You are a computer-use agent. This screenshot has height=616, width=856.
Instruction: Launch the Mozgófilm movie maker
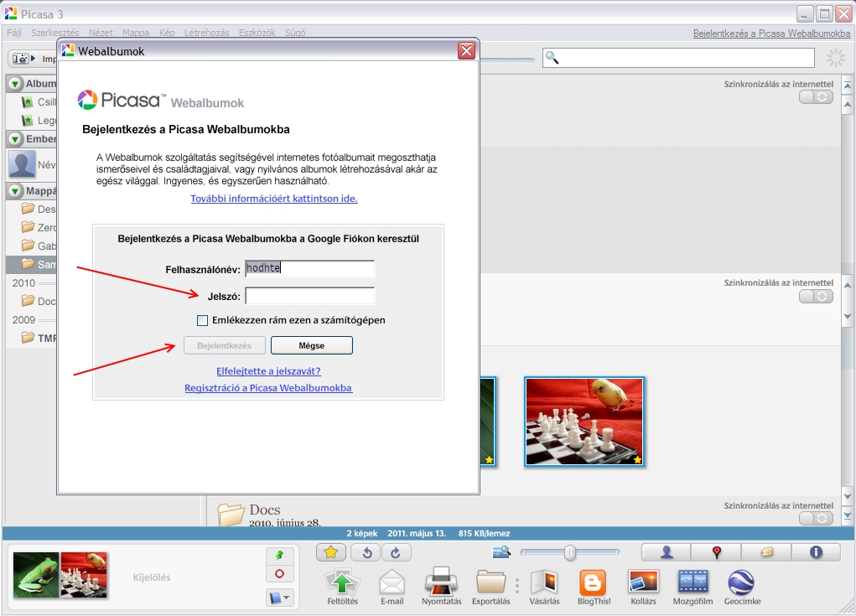point(693,582)
